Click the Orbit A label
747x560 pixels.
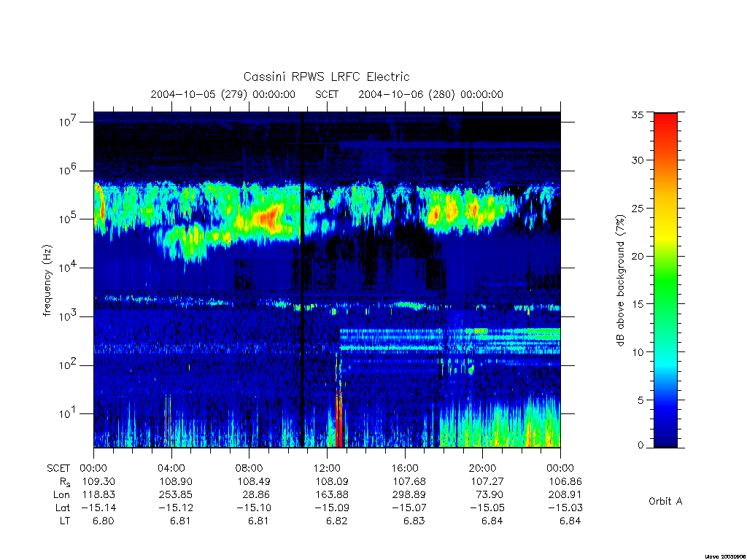pos(665,501)
